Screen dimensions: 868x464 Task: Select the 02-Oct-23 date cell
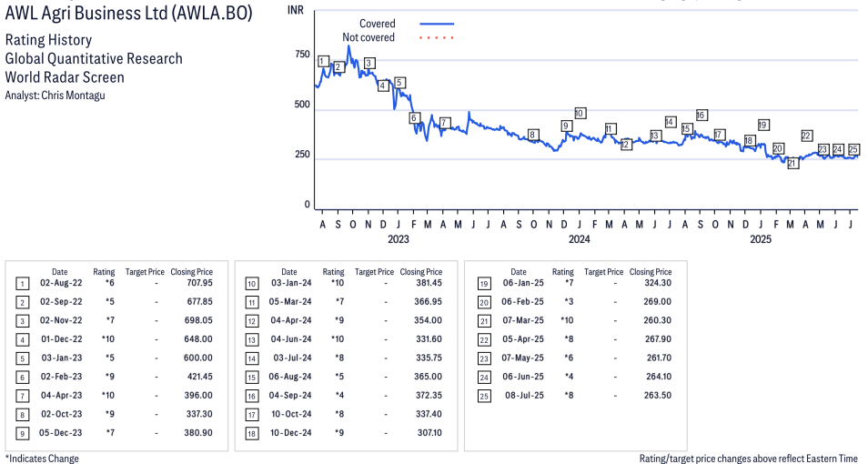coord(62,414)
